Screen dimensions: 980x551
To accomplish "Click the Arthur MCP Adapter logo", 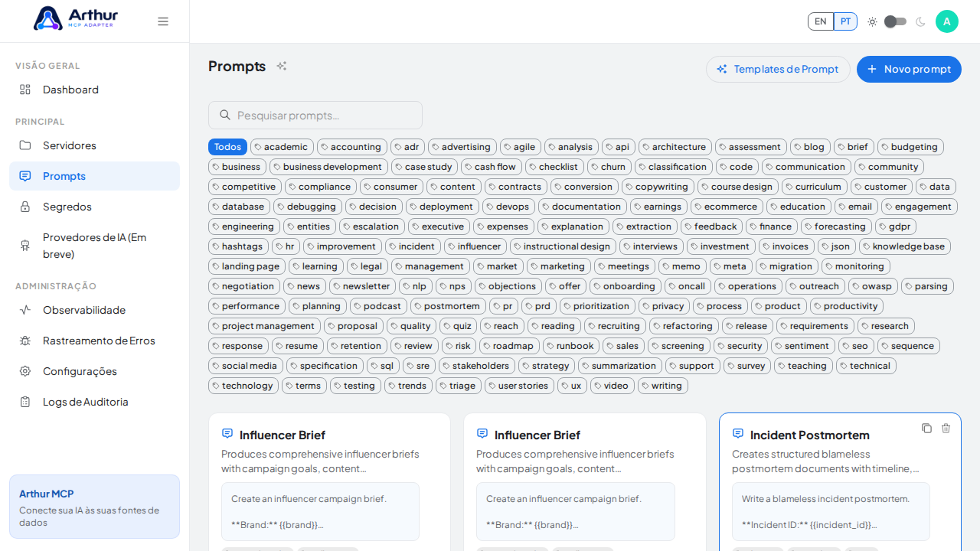I will (x=76, y=18).
